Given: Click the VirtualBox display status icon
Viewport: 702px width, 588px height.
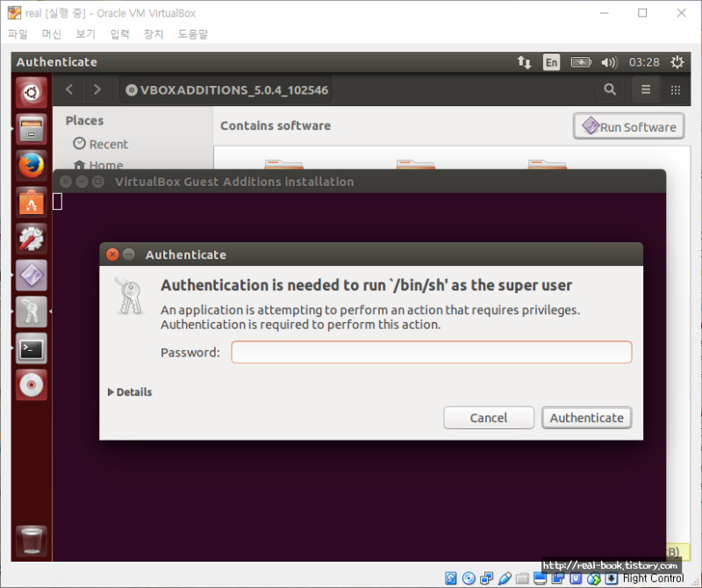Looking at the screenshot, I should (x=540, y=578).
